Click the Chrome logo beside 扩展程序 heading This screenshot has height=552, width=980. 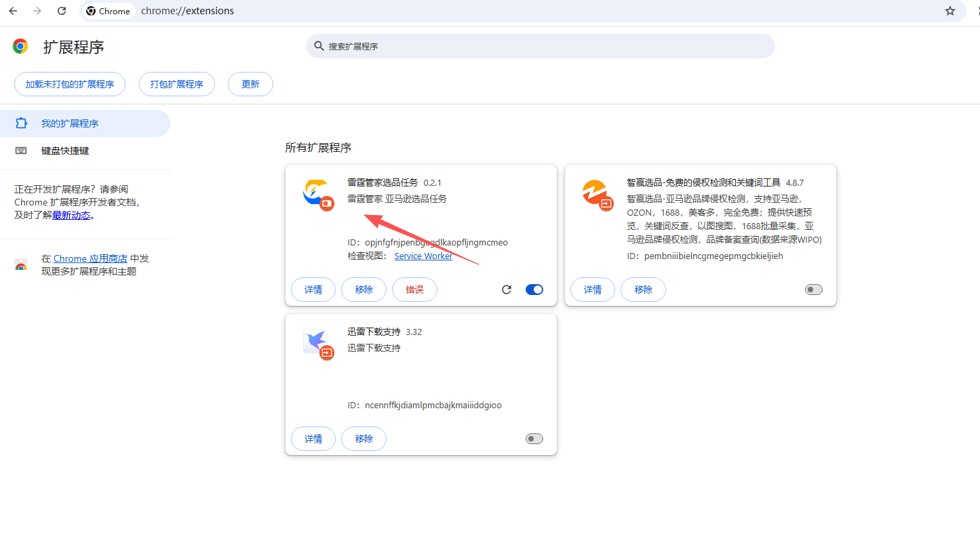[x=20, y=46]
